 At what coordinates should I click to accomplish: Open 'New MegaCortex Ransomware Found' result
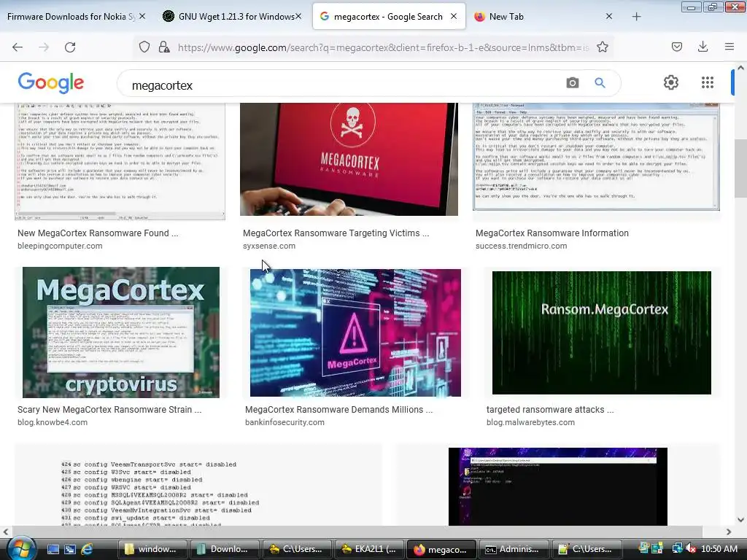pyautogui.click(x=98, y=233)
